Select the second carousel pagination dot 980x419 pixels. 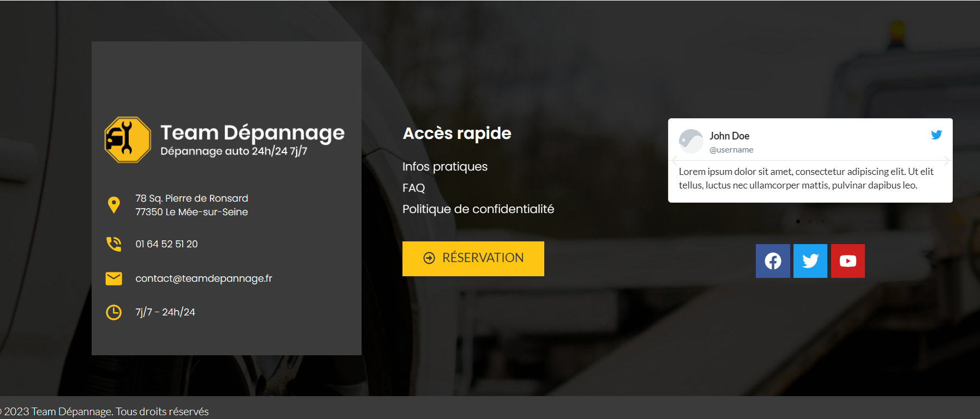[x=810, y=221]
